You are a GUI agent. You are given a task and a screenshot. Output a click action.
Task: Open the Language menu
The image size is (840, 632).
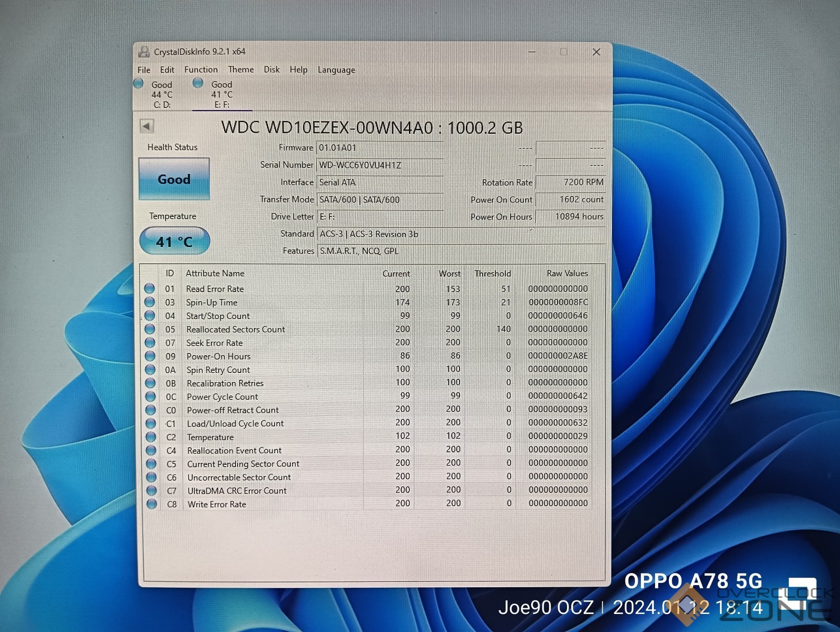(336, 70)
